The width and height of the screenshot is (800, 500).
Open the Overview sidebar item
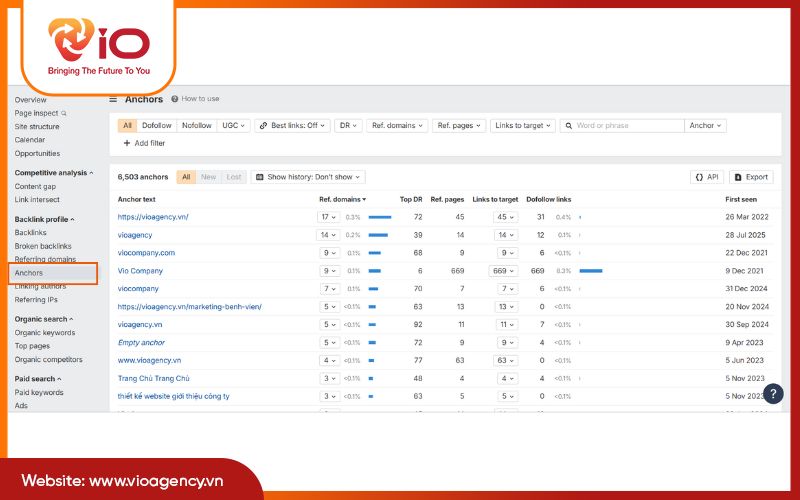pos(30,100)
